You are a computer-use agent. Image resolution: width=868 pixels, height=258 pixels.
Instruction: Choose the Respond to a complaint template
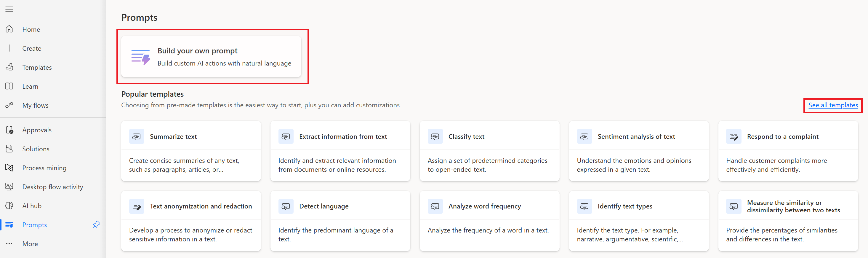point(788,151)
